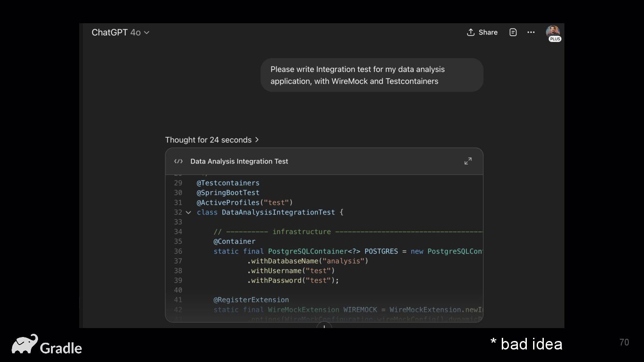Click the @ActiveProfiles("test") line
The width and height of the screenshot is (644, 362).
click(x=245, y=202)
